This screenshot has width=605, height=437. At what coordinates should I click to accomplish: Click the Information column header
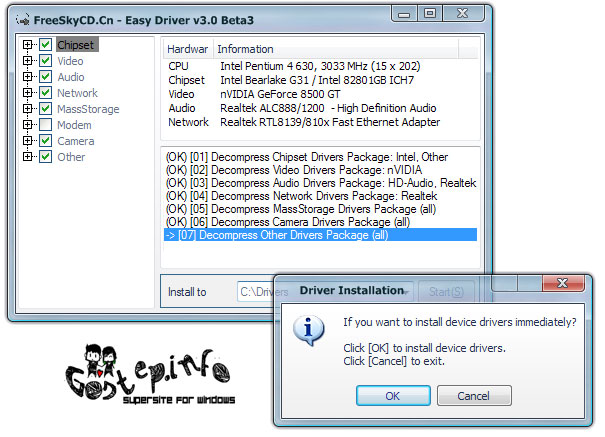tap(336, 49)
